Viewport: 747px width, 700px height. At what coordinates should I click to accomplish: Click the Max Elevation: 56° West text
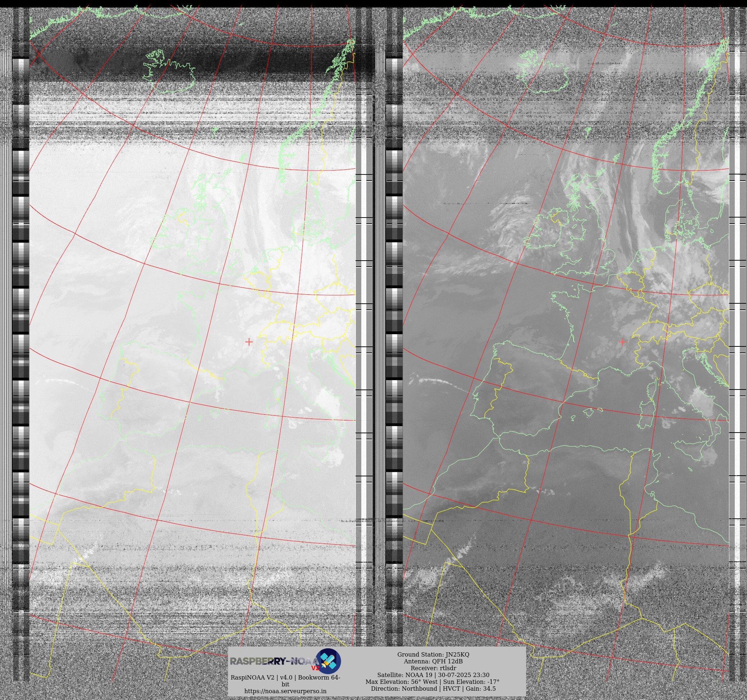click(x=401, y=682)
